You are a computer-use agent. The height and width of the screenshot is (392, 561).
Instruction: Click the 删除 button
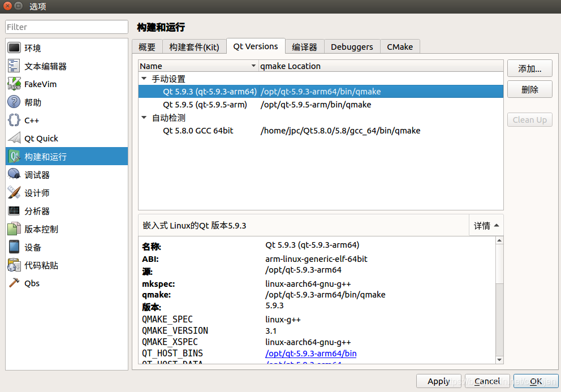[x=529, y=89]
